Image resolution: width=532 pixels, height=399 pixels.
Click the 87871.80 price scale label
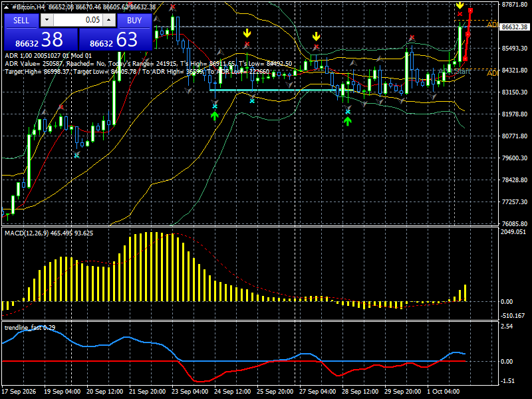click(x=514, y=5)
